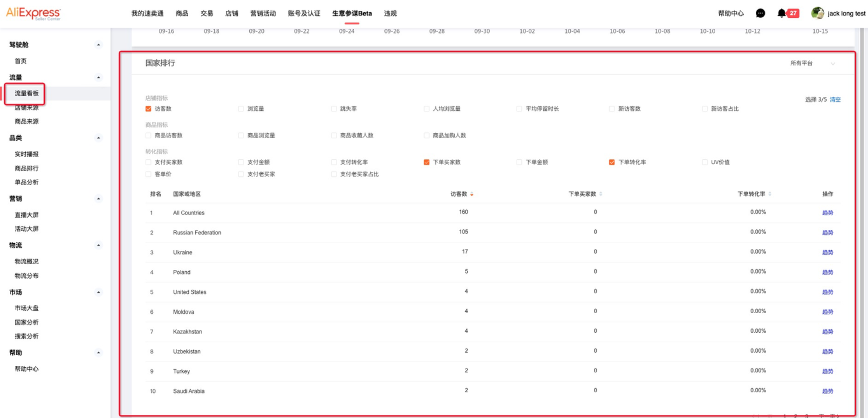Image resolution: width=868 pixels, height=418 pixels.
Task: Open the 营销活动 top menu
Action: tap(263, 14)
